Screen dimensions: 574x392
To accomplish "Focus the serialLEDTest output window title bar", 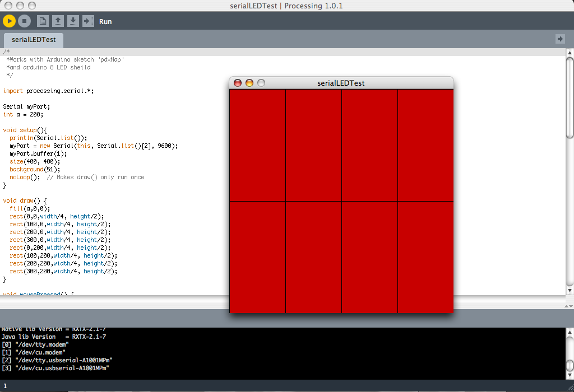I will [x=341, y=82].
